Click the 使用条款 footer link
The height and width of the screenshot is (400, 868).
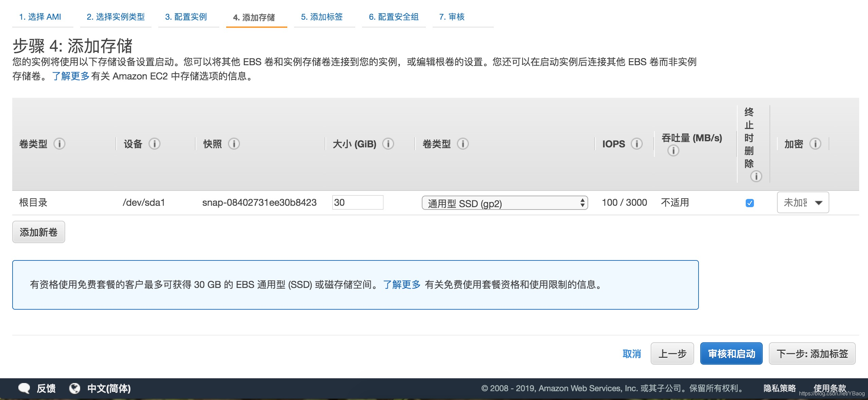[x=830, y=388]
